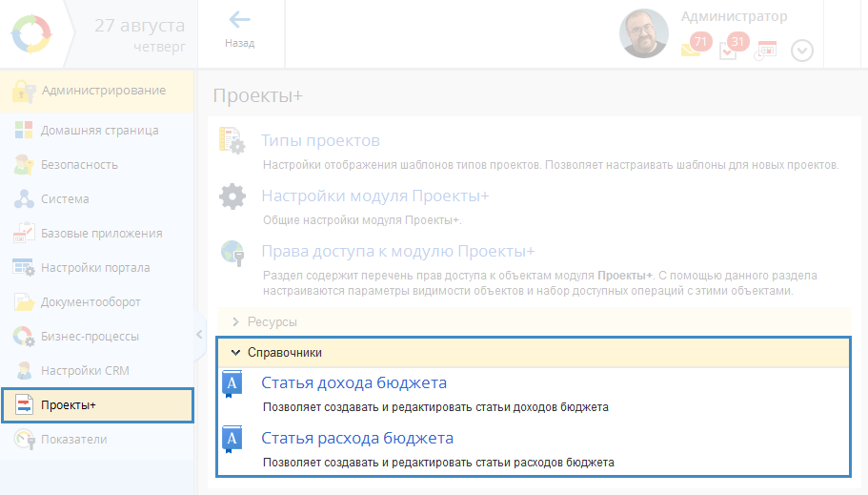Collapse the Справочники section
This screenshot has height=495, width=868.
284,352
